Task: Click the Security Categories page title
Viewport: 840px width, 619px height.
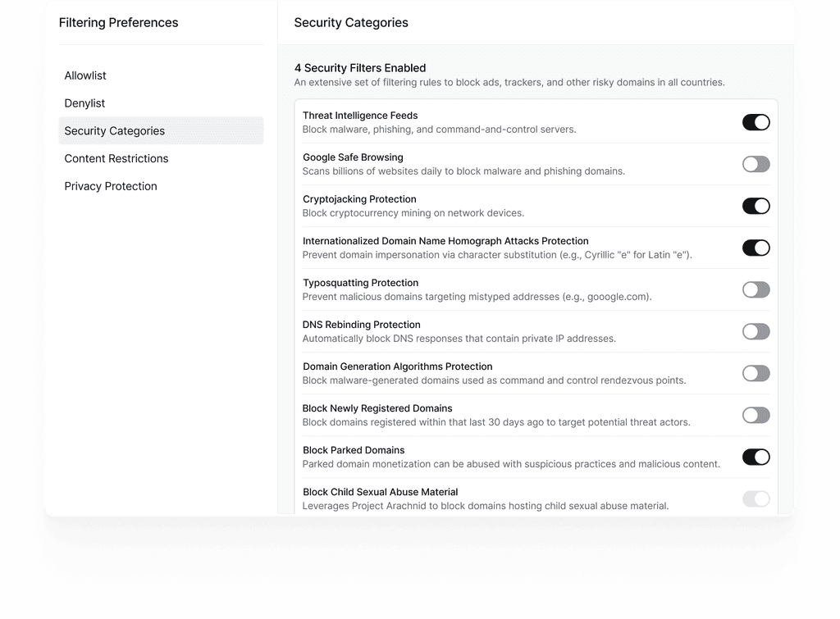Action: pyautogui.click(x=351, y=22)
